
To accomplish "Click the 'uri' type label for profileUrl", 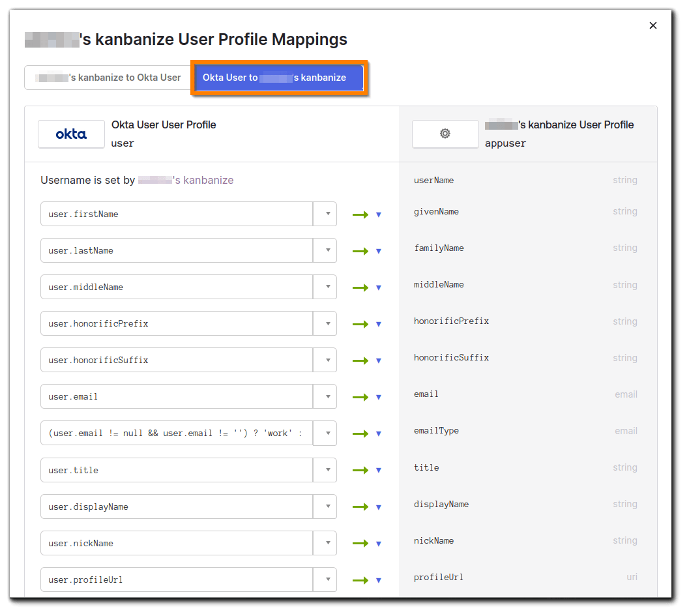I will click(632, 577).
